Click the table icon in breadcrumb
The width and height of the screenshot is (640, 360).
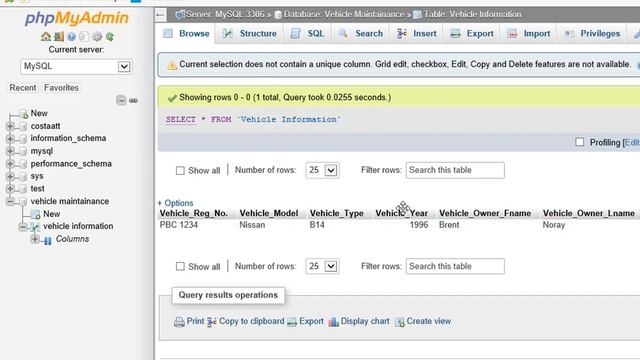(x=417, y=15)
